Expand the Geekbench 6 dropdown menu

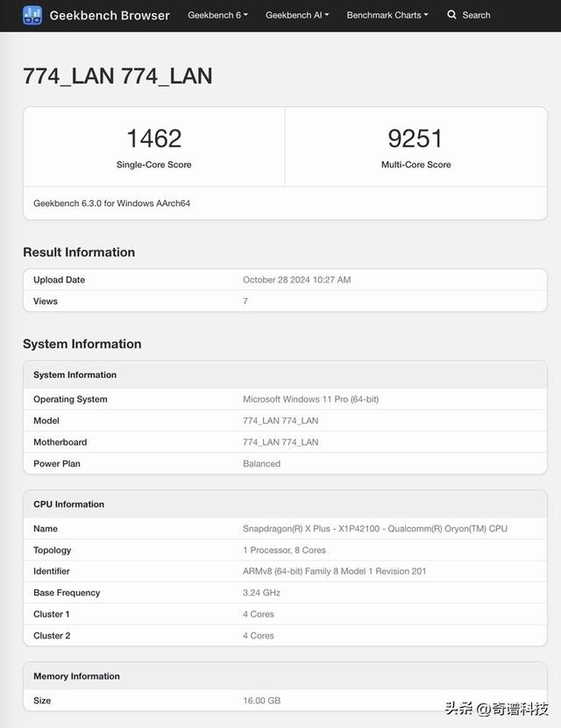[x=217, y=15]
